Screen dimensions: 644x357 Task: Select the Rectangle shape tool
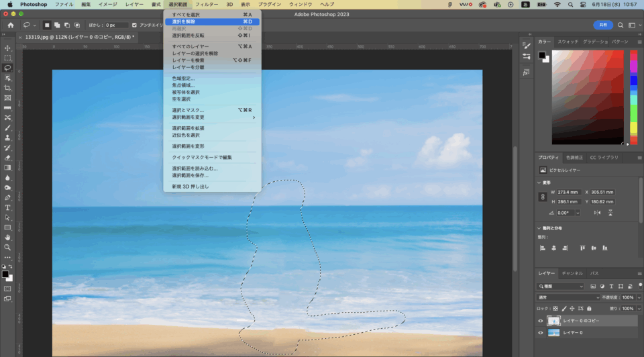point(7,227)
